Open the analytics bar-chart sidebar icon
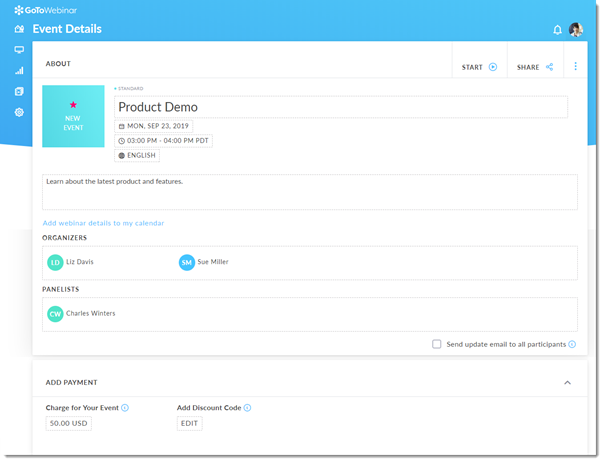Image resolution: width=600 pixels, height=459 pixels. (19, 71)
